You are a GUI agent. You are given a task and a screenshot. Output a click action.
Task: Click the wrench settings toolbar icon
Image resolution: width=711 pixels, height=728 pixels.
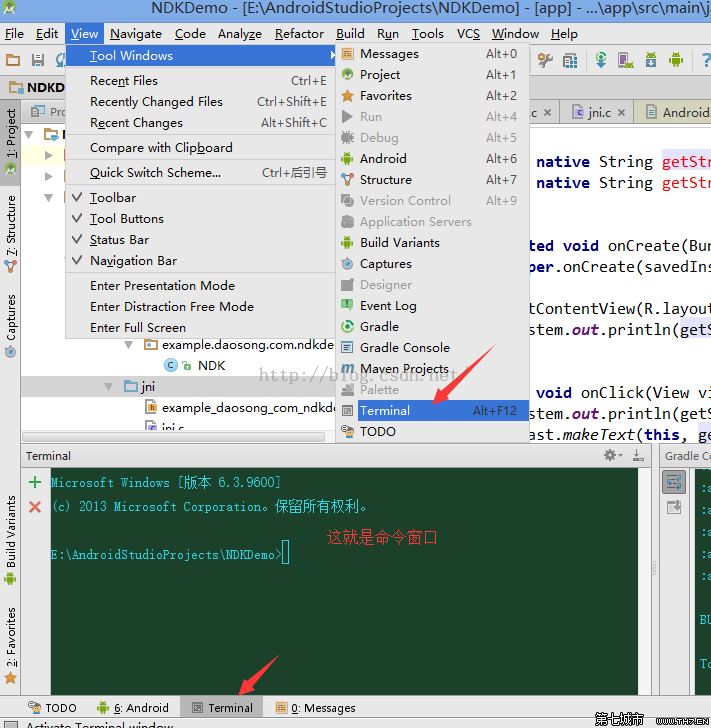point(545,60)
